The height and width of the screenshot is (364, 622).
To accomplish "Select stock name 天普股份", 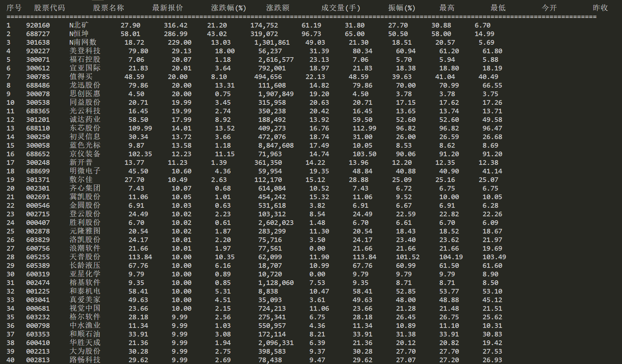I will 85,257.
